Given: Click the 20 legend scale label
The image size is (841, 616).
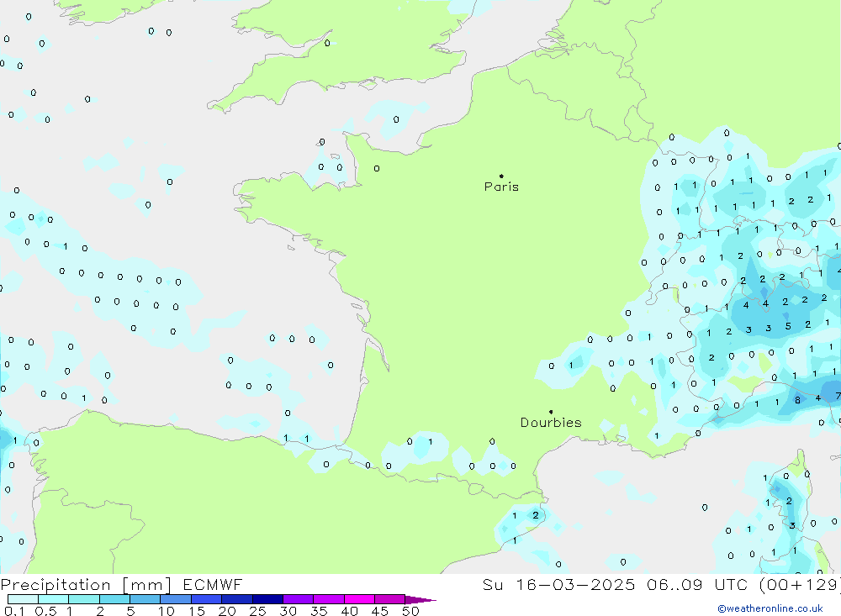Looking at the screenshot, I should (x=227, y=611).
